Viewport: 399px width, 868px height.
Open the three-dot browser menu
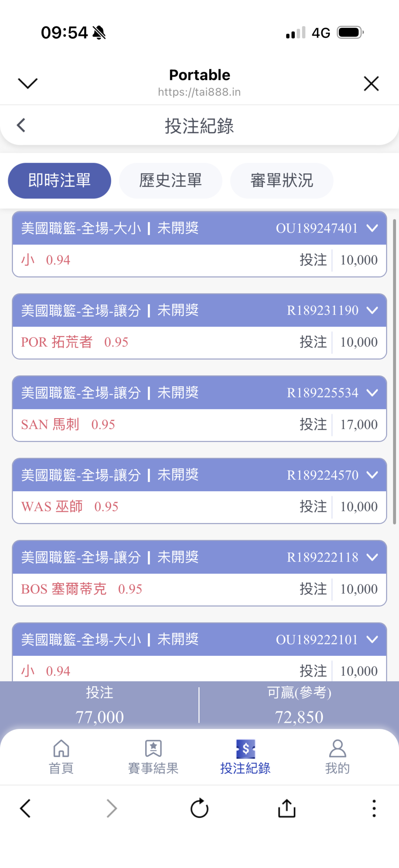point(374,808)
